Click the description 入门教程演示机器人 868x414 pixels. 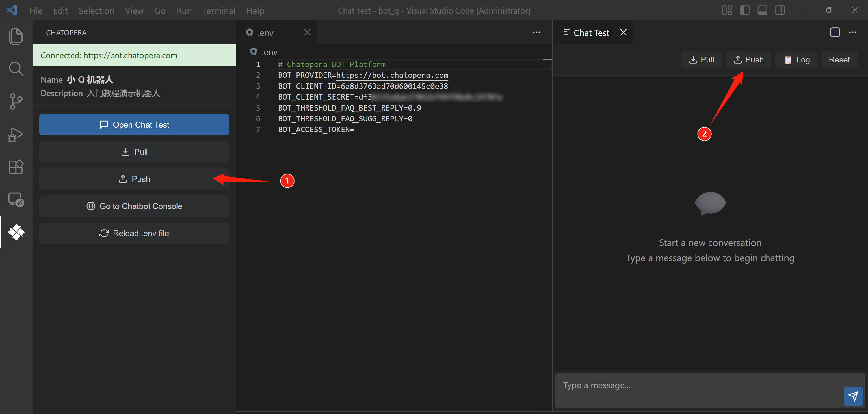(x=123, y=93)
